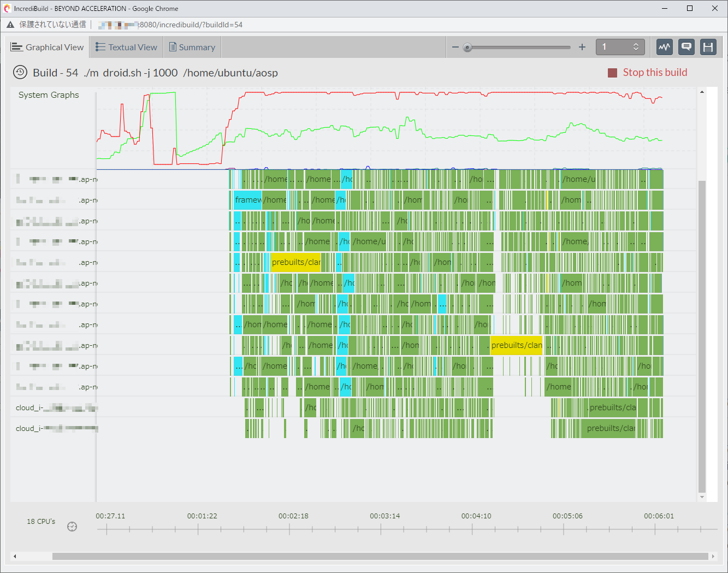This screenshot has width=728, height=573.
Task: Click the red stop square beside Stop this build
Action: (612, 72)
